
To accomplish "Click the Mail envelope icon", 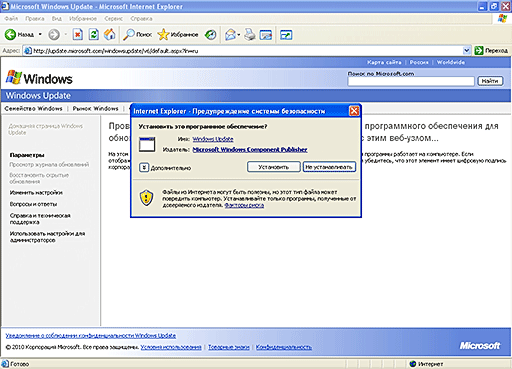I will (x=230, y=34).
